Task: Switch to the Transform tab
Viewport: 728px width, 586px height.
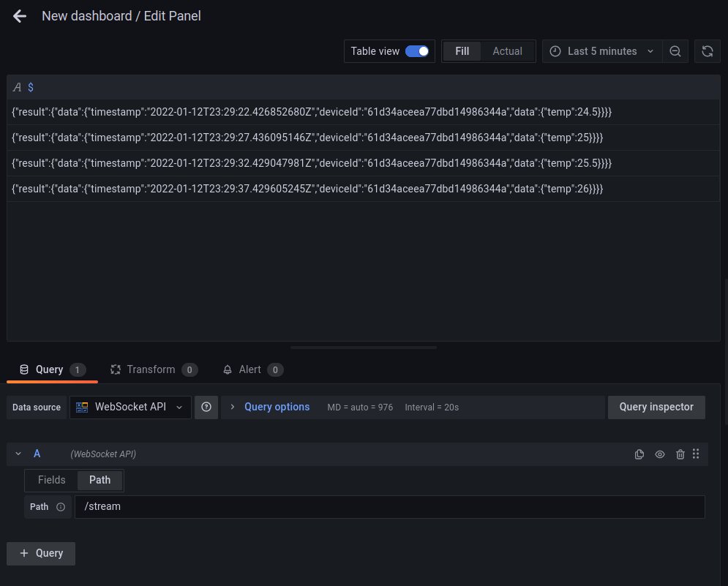Action: (150, 369)
